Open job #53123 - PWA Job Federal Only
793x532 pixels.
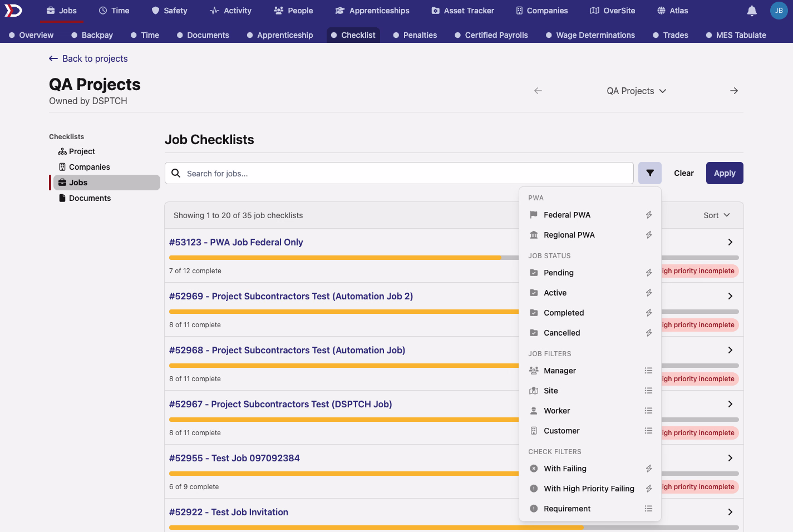tap(236, 242)
